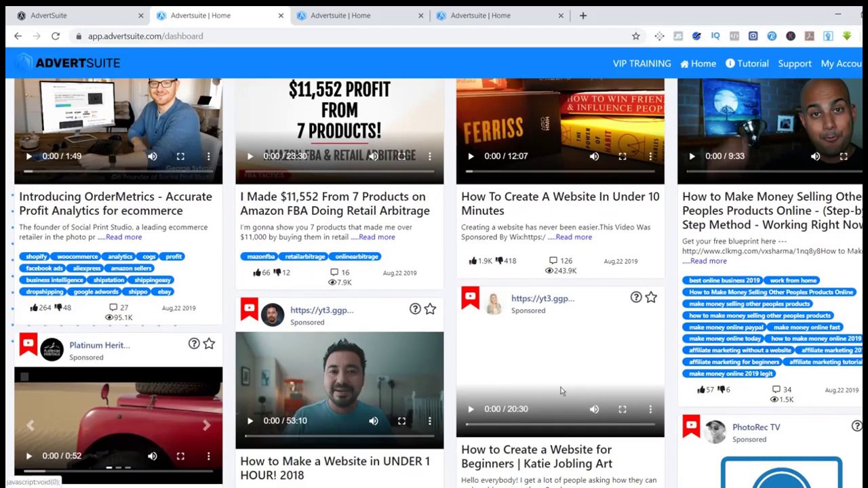Click the AdvertSuite logo
Viewport: 868px width, 488px height.
[68, 63]
